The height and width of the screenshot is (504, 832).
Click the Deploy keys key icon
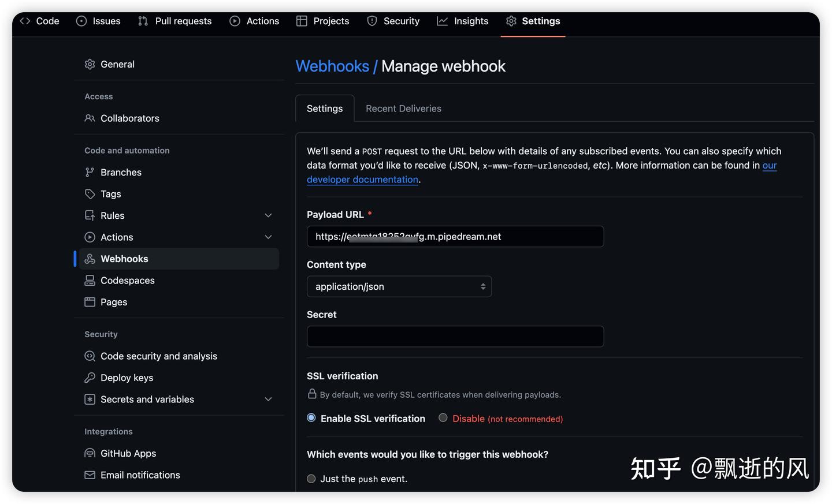[x=90, y=378]
